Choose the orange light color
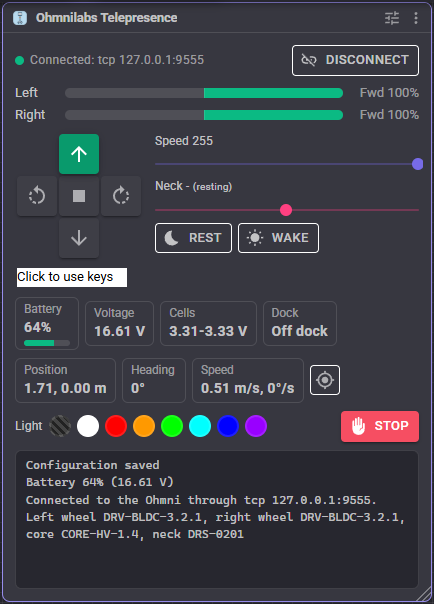This screenshot has width=434, height=604. [144, 426]
